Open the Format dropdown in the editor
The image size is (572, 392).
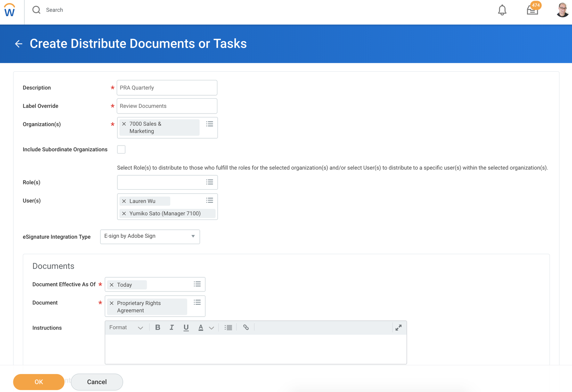[126, 327]
